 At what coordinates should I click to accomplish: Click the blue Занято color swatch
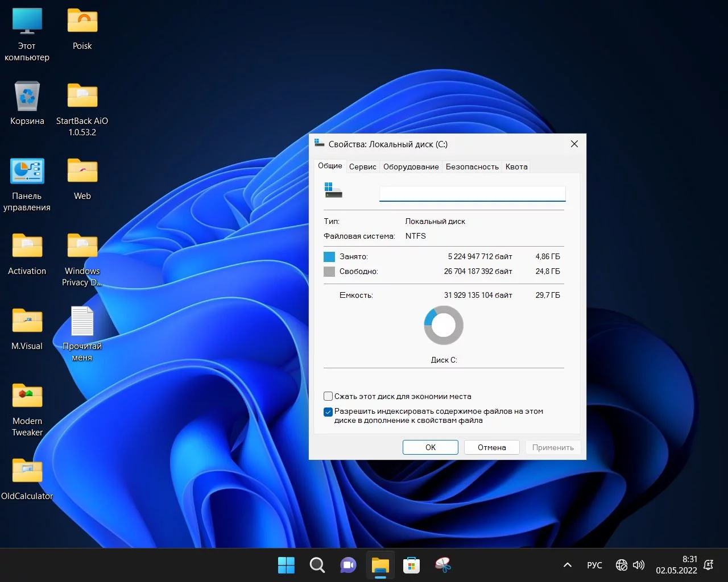tap(329, 257)
